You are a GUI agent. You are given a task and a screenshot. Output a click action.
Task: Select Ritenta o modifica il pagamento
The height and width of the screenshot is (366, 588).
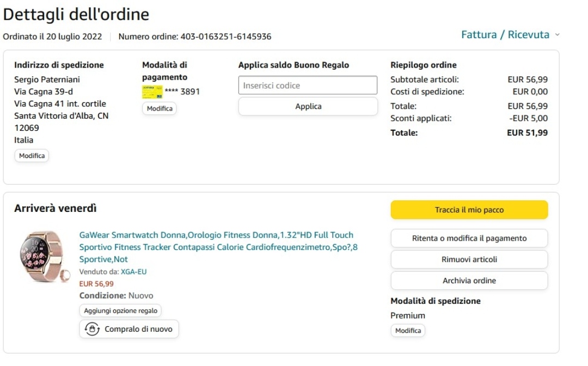469,238
